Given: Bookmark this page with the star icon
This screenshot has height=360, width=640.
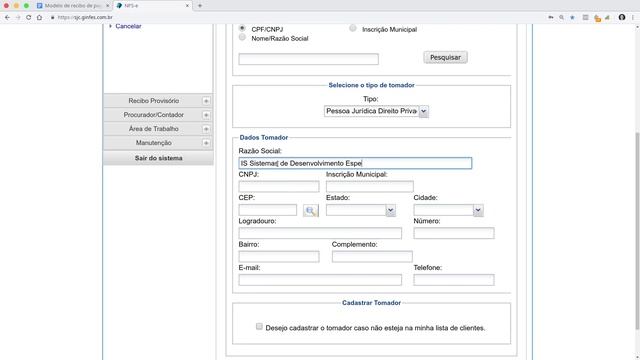Looking at the screenshot, I should point(572,18).
